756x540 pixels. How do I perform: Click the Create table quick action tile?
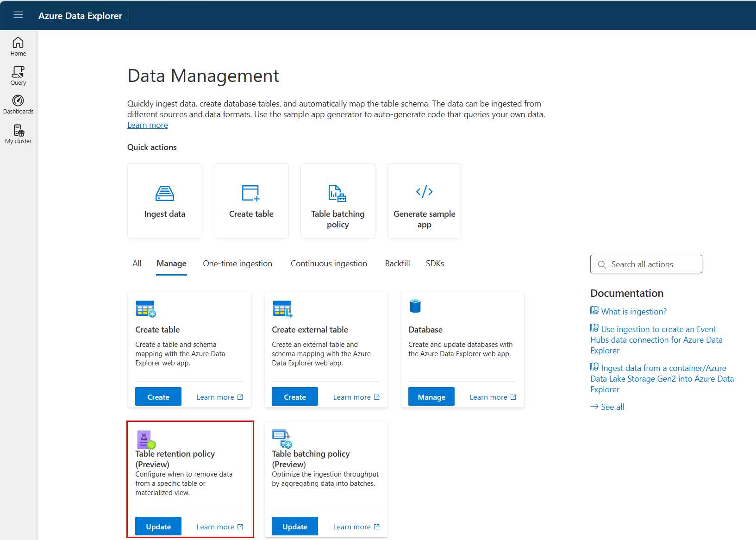[251, 201]
